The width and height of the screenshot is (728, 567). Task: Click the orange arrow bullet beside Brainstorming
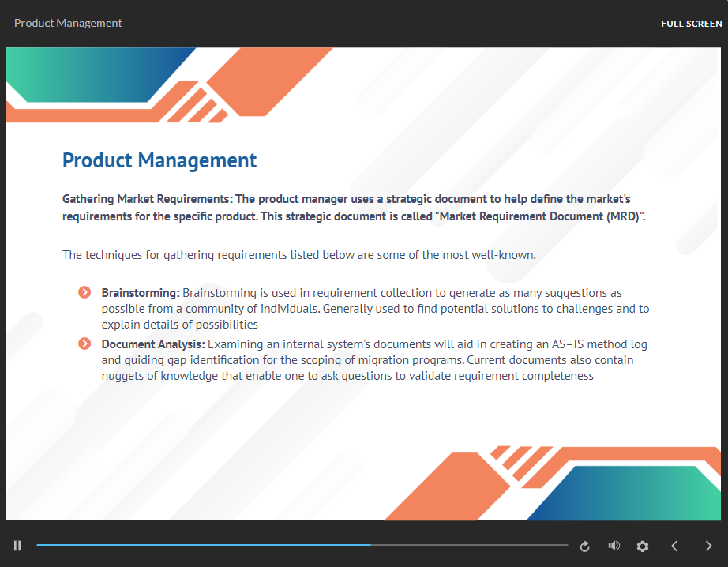[84, 293]
